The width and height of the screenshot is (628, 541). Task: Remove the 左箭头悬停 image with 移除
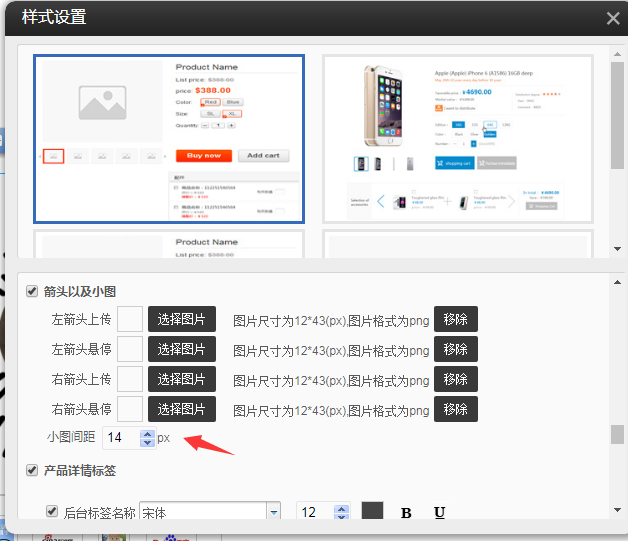click(455, 349)
